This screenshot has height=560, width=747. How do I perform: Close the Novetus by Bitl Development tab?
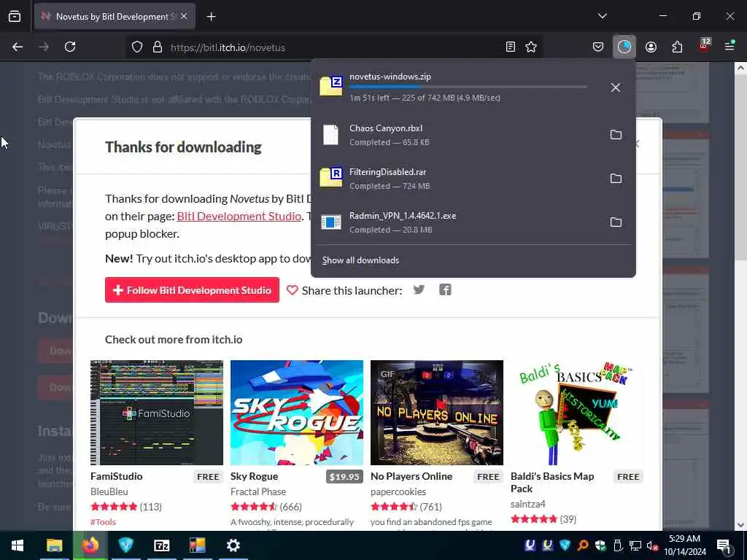tap(184, 17)
